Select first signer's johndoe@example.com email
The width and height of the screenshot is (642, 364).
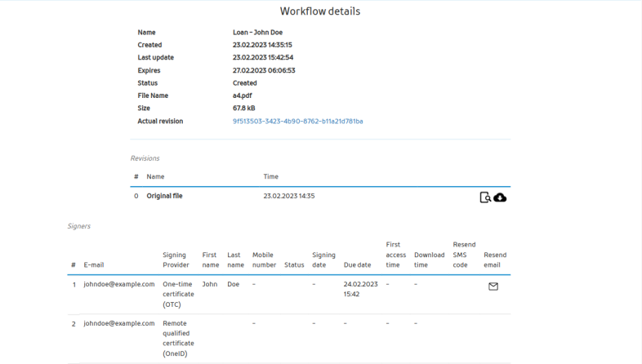coord(119,284)
